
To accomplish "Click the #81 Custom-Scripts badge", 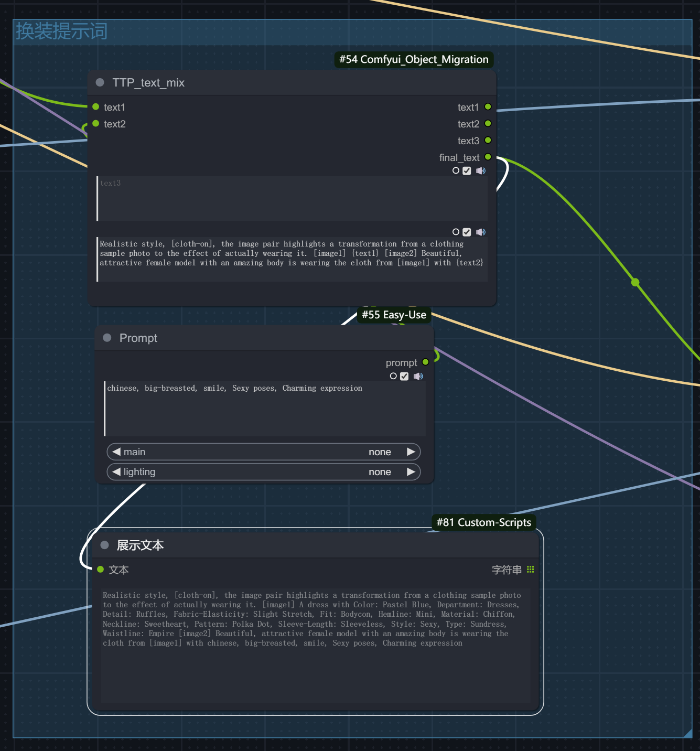I will coord(484,522).
